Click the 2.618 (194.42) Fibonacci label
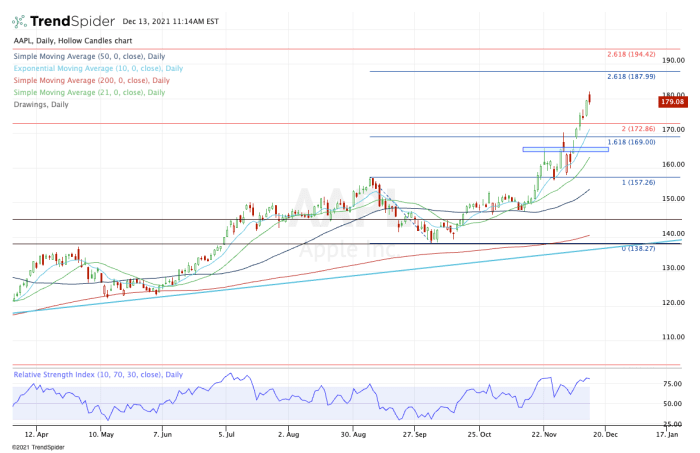The image size is (700, 453). pyautogui.click(x=631, y=54)
